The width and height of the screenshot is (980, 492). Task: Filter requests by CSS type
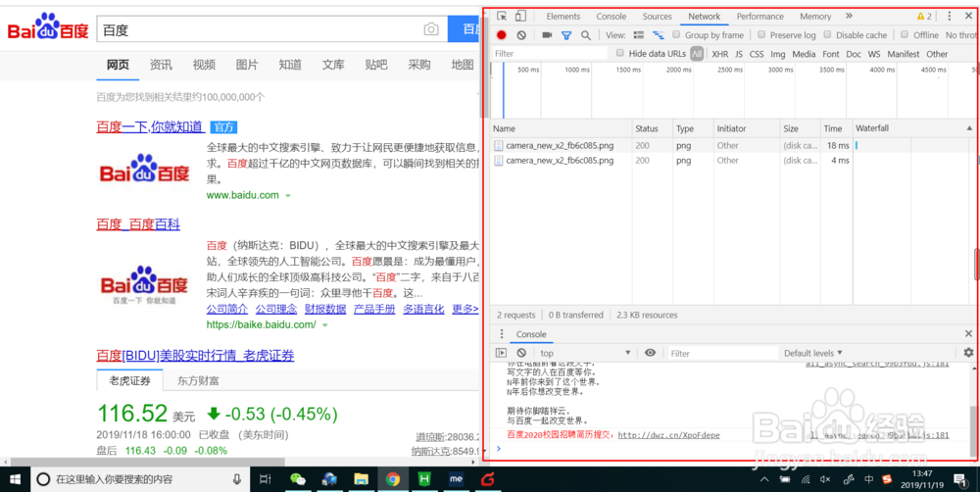(757, 54)
